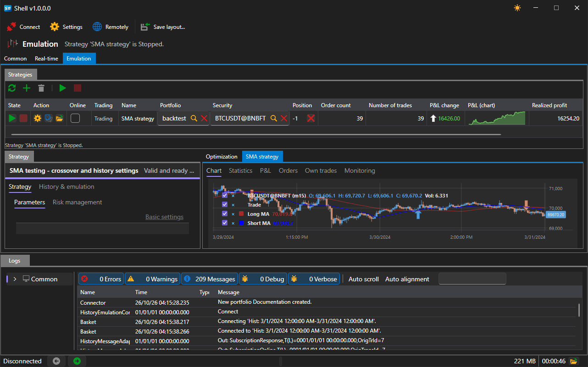
Task: Click the Strategies toolbar stop square
Action: coord(78,88)
